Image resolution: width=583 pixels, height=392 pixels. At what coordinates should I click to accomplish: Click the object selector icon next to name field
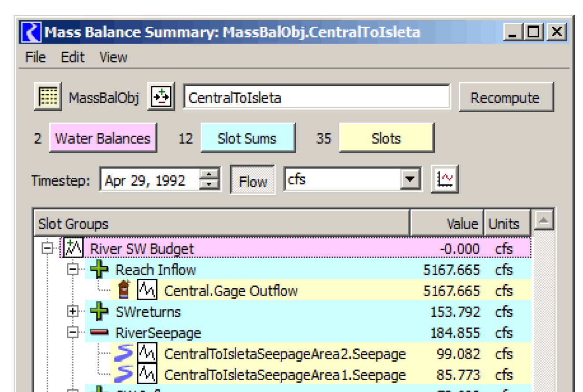[161, 96]
